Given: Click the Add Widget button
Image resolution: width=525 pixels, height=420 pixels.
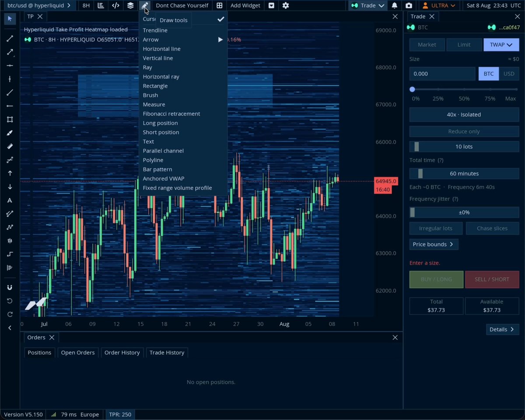Looking at the screenshot, I should [245, 5].
